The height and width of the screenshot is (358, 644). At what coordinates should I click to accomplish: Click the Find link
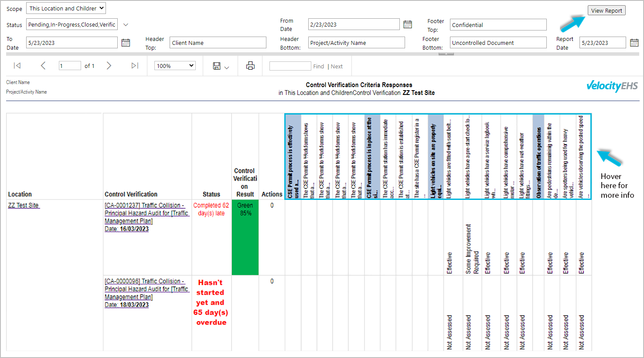point(319,66)
